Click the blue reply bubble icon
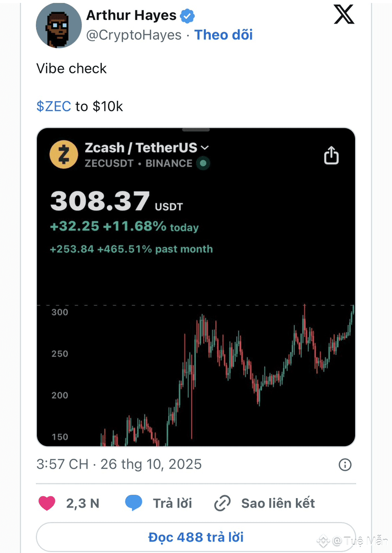This screenshot has width=392, height=553. pyautogui.click(x=134, y=503)
